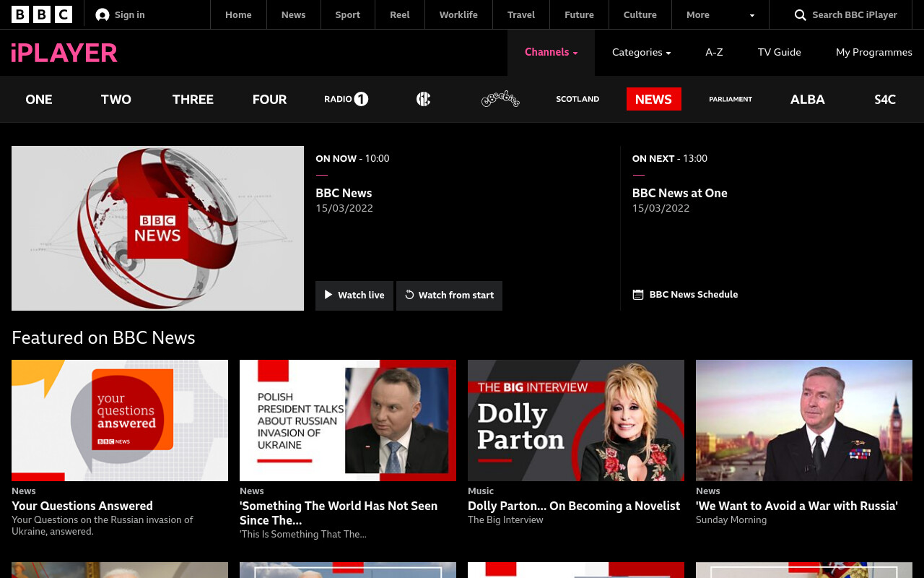
Task: Open the Sport tab
Action: [x=347, y=14]
